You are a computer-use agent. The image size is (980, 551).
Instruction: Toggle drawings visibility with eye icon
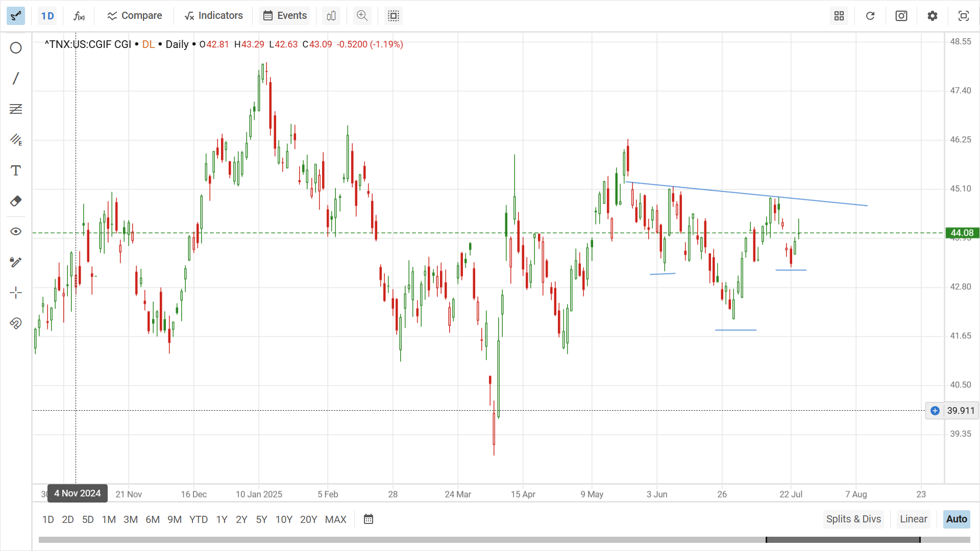point(16,232)
